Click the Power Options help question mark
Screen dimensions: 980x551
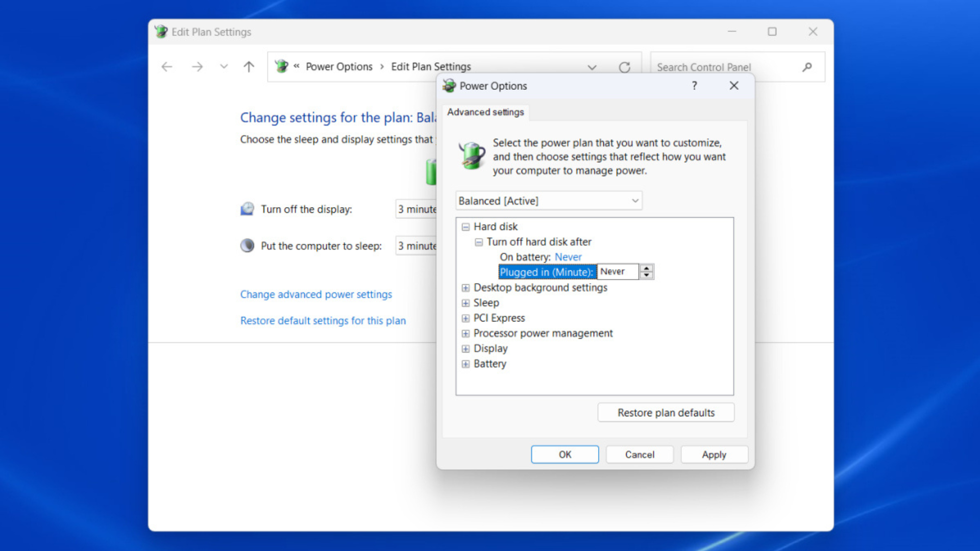coord(694,86)
